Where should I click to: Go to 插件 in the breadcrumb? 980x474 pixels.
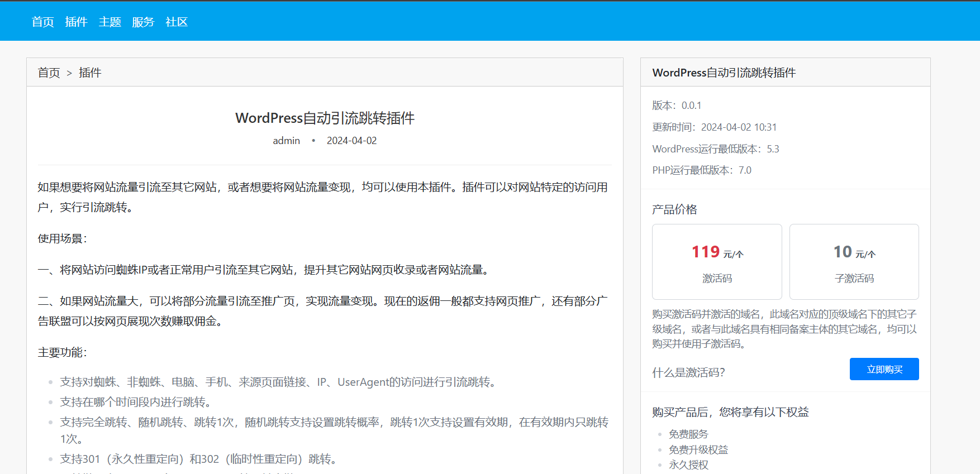tap(90, 73)
